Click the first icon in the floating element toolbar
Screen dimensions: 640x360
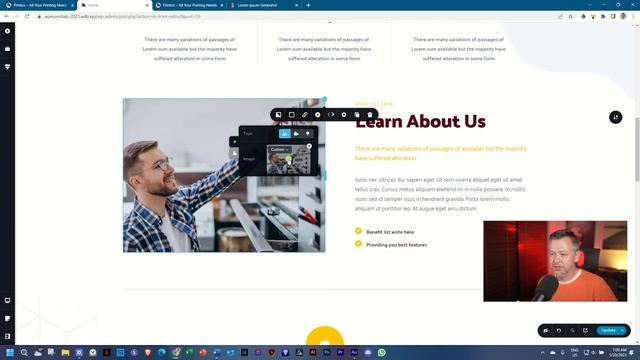278,115
